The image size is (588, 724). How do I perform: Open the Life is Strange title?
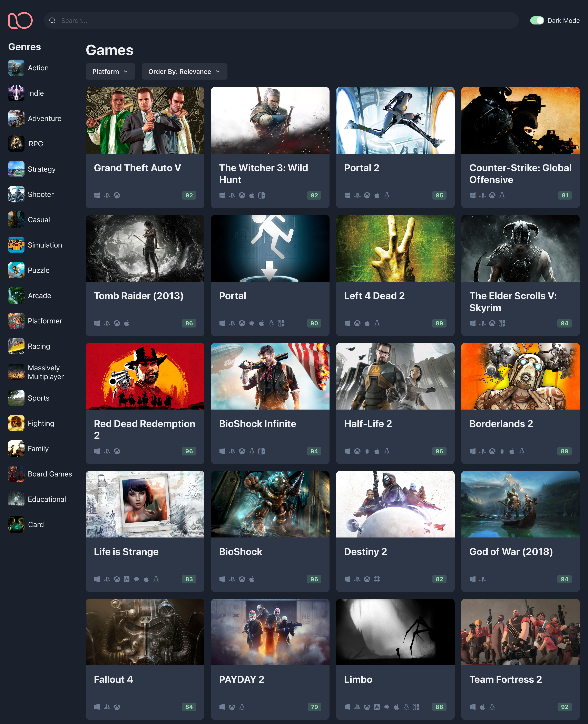coord(126,552)
